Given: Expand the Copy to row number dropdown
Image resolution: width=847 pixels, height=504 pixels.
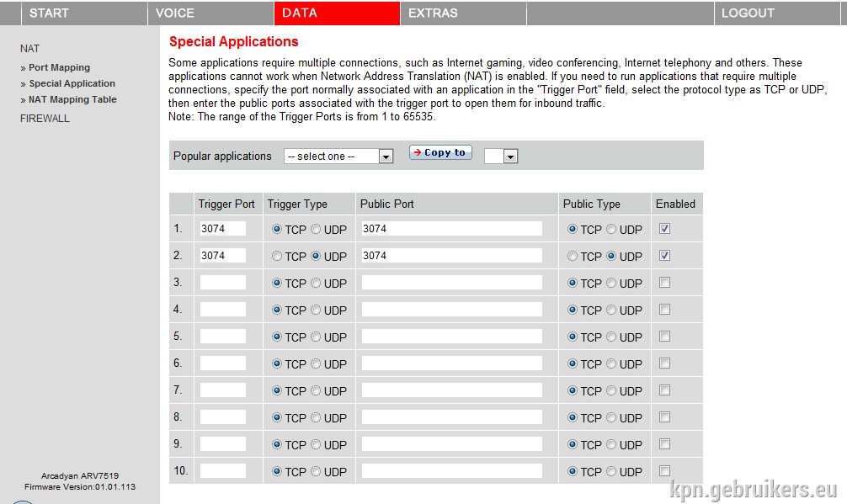Looking at the screenshot, I should coord(501,156).
